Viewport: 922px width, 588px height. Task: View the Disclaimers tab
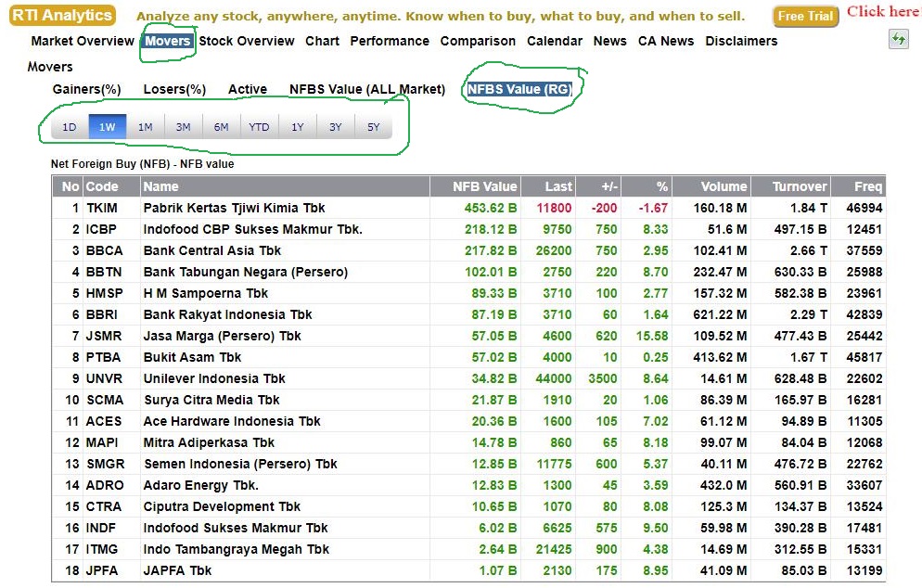coord(741,41)
